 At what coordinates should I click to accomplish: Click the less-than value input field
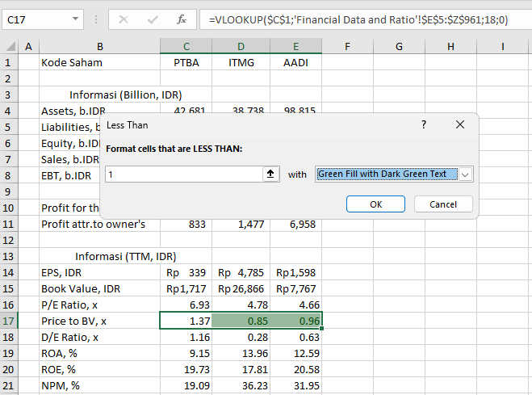click(x=184, y=174)
